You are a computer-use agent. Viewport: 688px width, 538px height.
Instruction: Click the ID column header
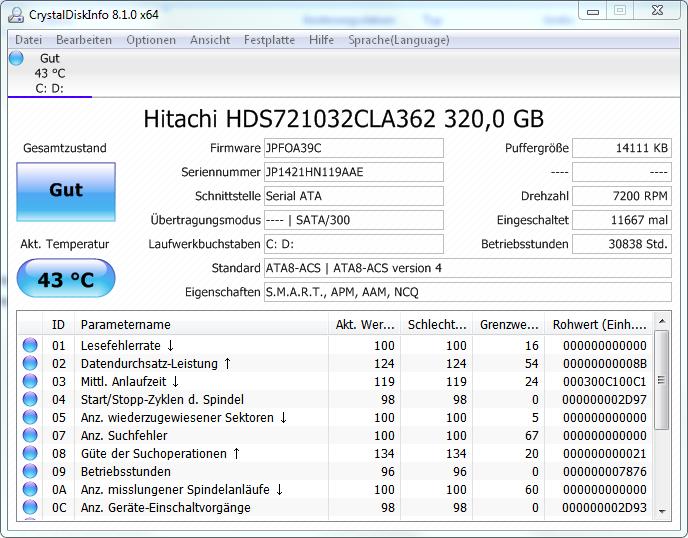(58, 324)
